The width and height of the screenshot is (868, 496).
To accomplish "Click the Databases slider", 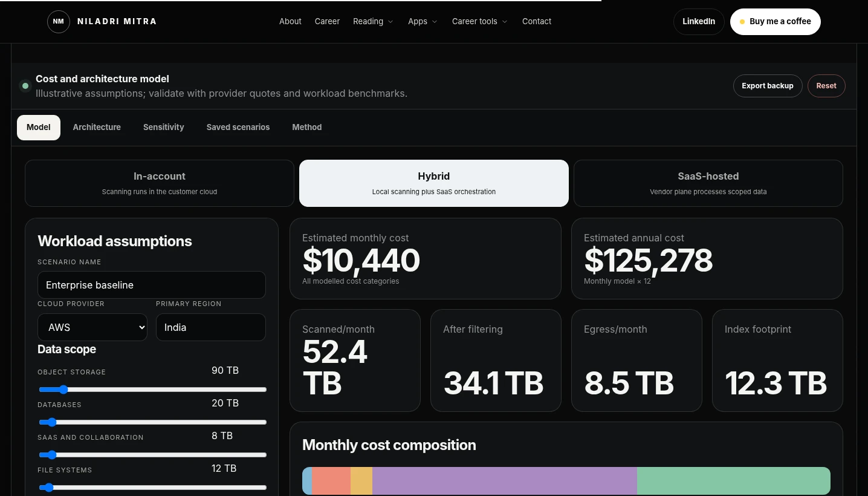I will pos(153,422).
